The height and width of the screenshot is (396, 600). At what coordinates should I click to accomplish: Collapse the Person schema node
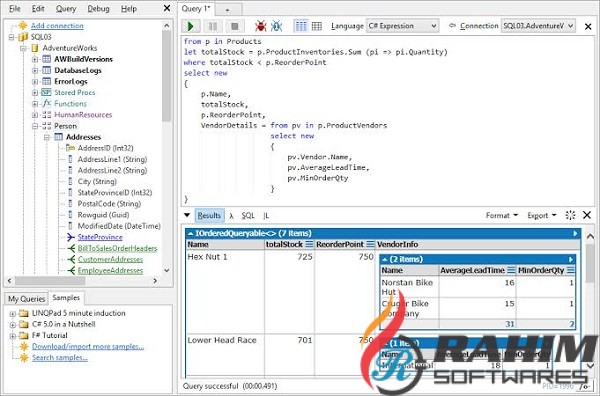tap(35, 126)
